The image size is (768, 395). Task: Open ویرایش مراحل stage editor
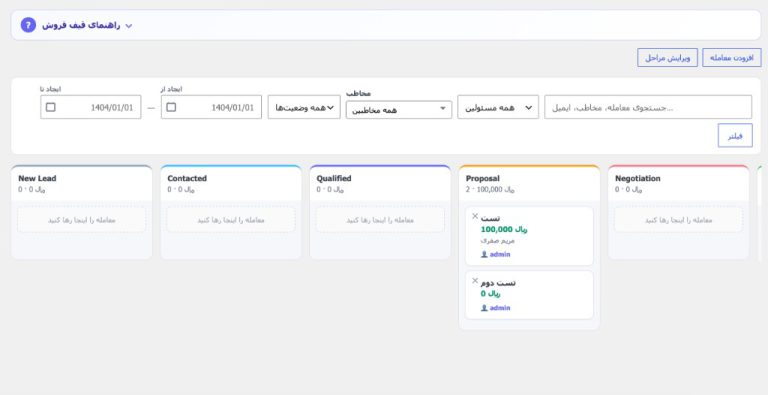coord(667,58)
